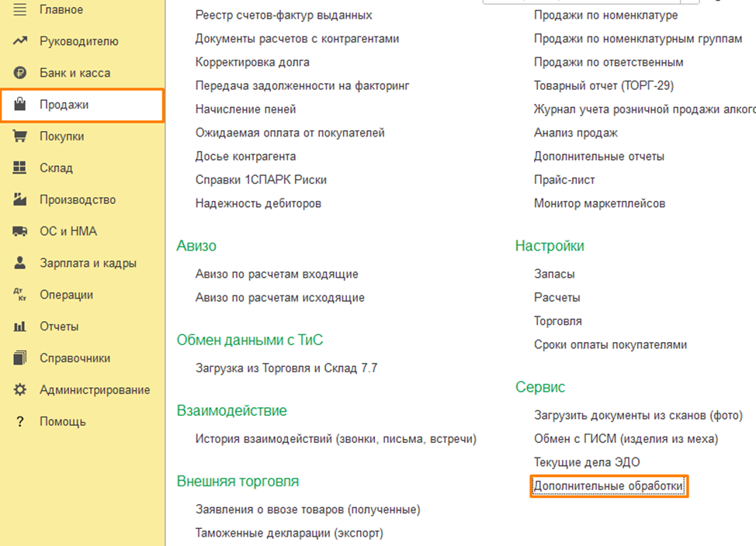Open Загрузка из Торговля и Склад 7.7

coord(286,368)
